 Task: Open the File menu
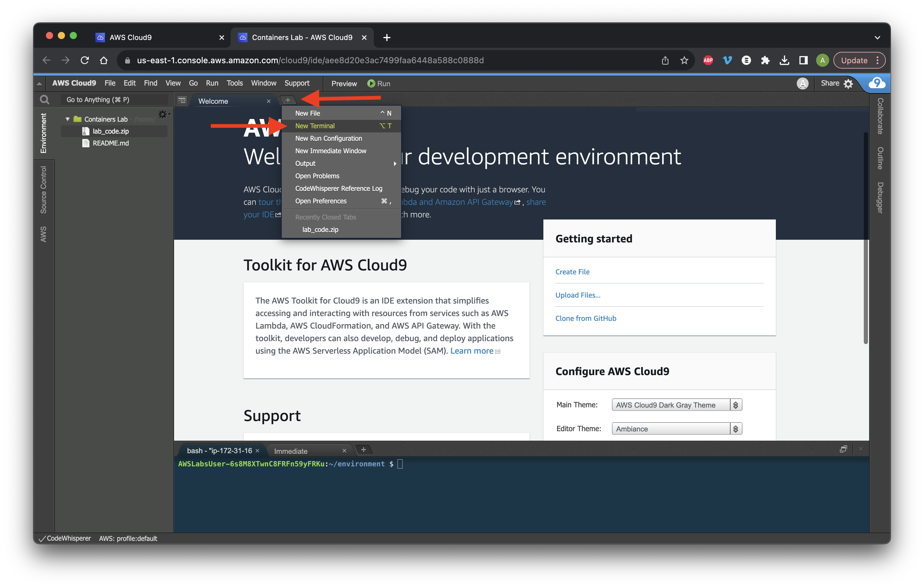coord(110,83)
